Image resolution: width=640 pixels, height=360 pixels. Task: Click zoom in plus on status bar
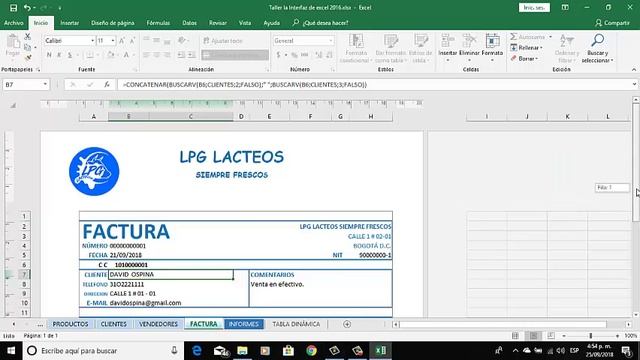pos(617,336)
